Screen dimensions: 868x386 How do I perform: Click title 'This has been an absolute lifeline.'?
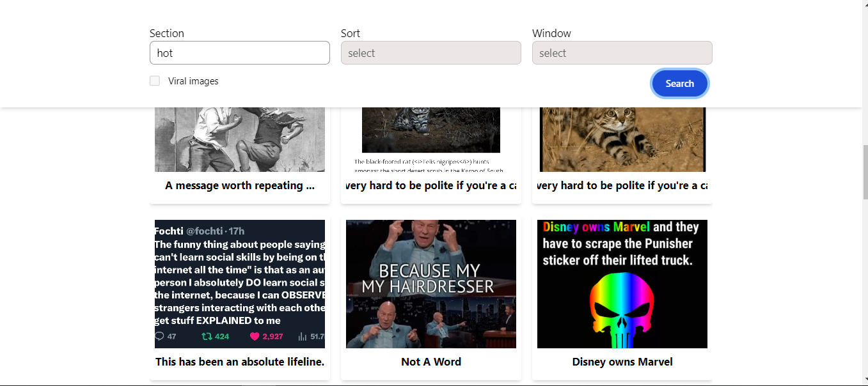coord(240,362)
